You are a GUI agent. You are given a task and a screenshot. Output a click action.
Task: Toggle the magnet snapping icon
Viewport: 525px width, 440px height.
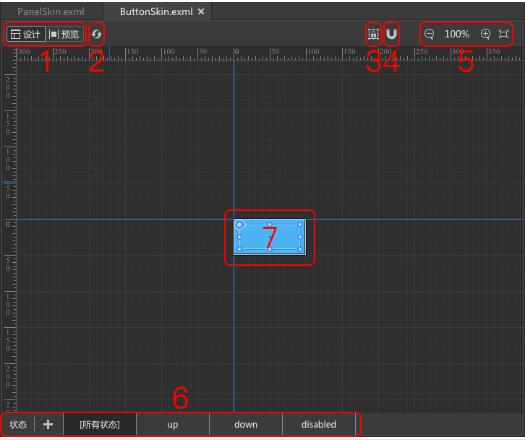[x=391, y=34]
